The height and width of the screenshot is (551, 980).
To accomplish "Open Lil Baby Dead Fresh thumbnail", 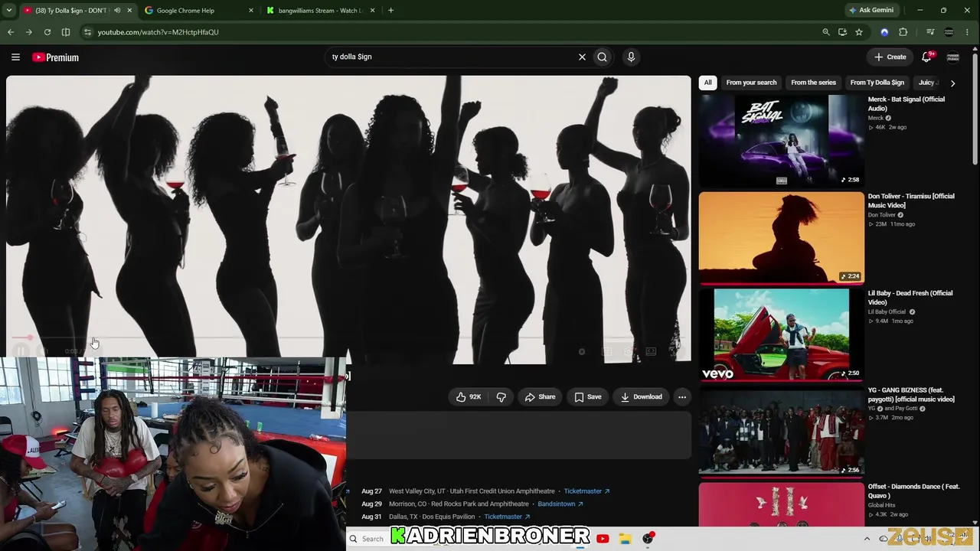I will [781, 334].
